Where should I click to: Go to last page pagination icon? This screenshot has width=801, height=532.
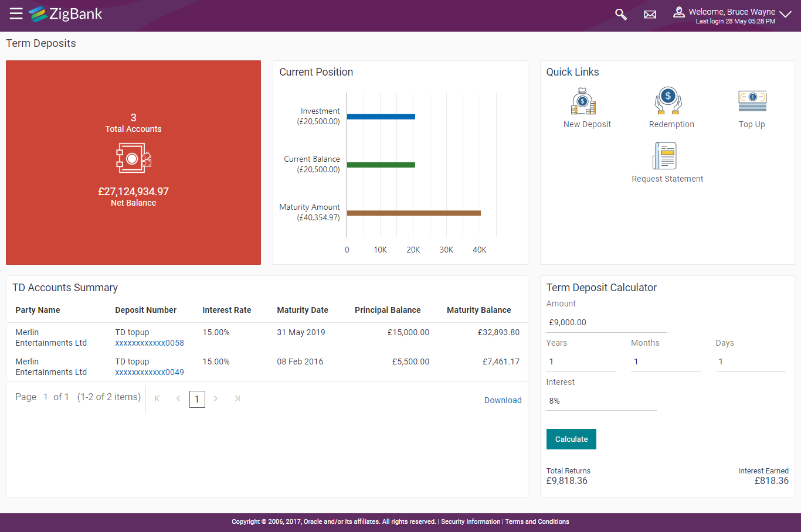click(x=237, y=398)
